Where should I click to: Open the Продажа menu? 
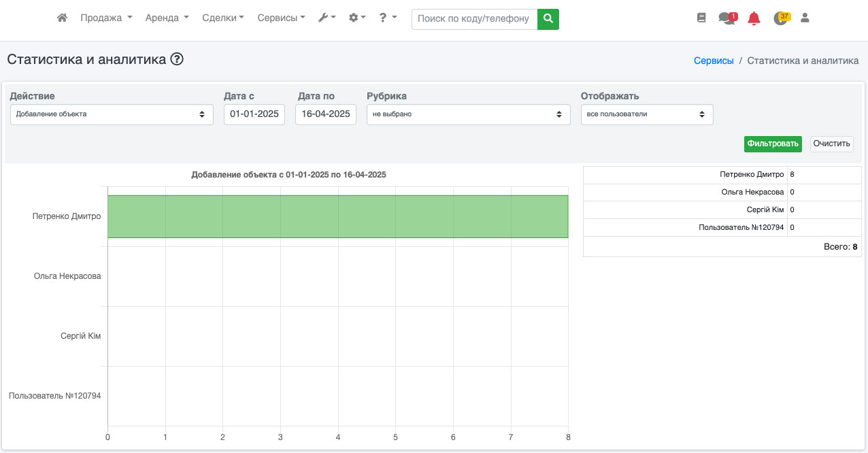(x=106, y=18)
